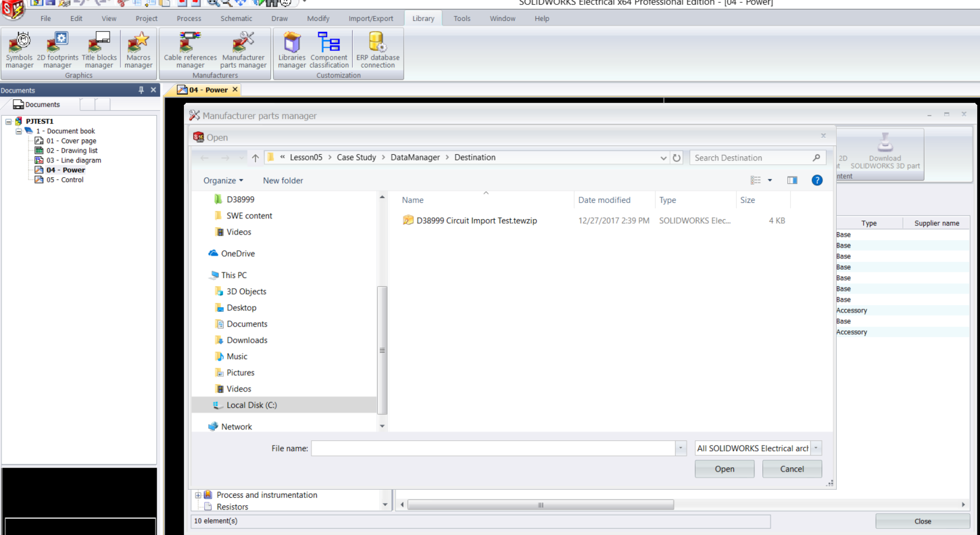Open the file type filter dropdown

point(816,448)
